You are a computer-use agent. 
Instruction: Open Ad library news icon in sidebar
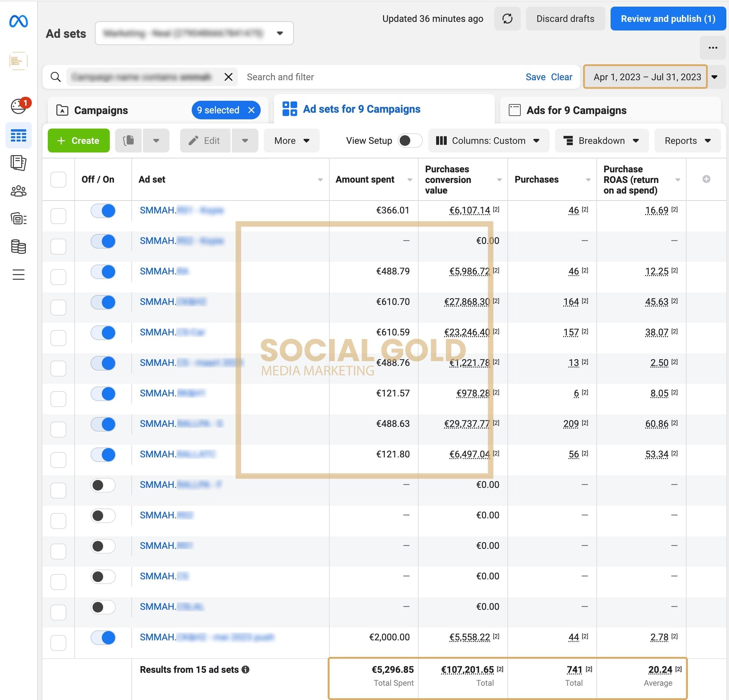point(18,219)
